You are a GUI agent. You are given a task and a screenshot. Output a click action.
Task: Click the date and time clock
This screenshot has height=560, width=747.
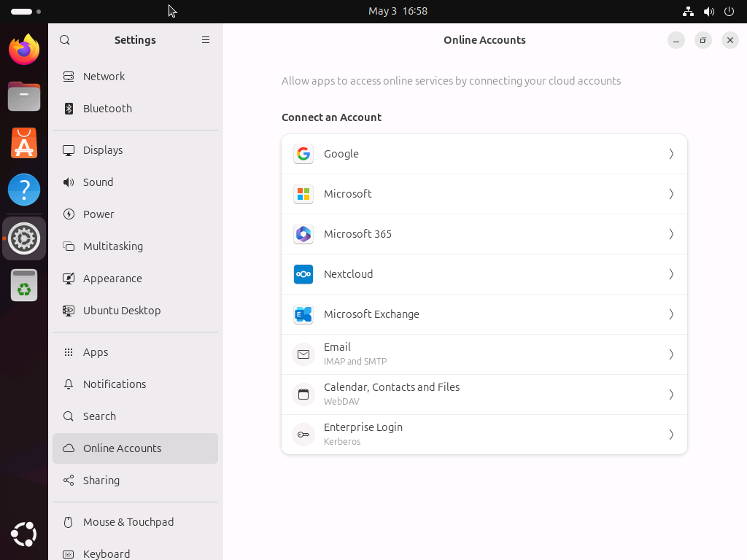[x=398, y=12]
